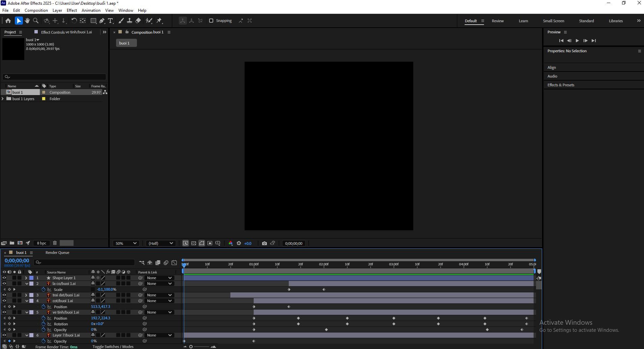The image size is (644, 349).
Task: Expand the Shape Layer 1 properties
Action: pos(26,278)
